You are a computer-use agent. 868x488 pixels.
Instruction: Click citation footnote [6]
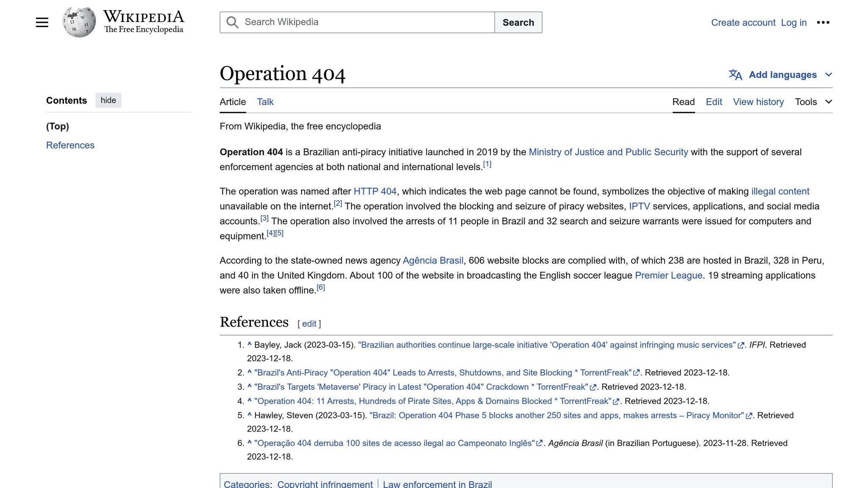[321, 287]
